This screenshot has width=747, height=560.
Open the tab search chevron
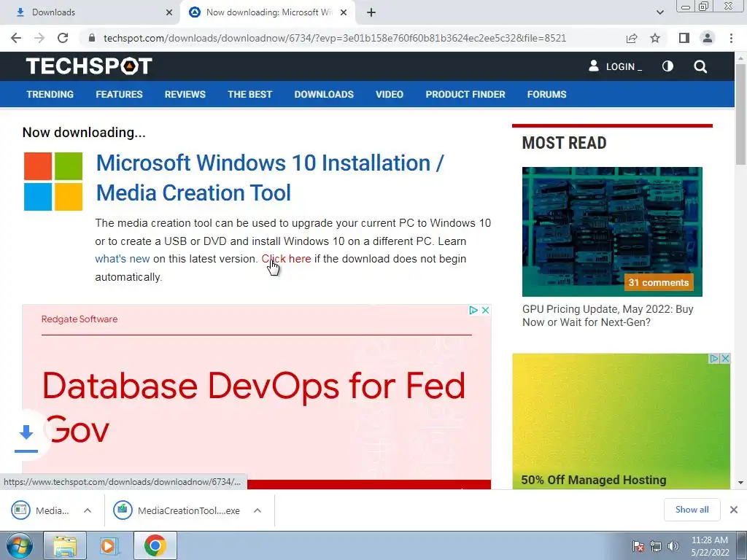tap(659, 12)
